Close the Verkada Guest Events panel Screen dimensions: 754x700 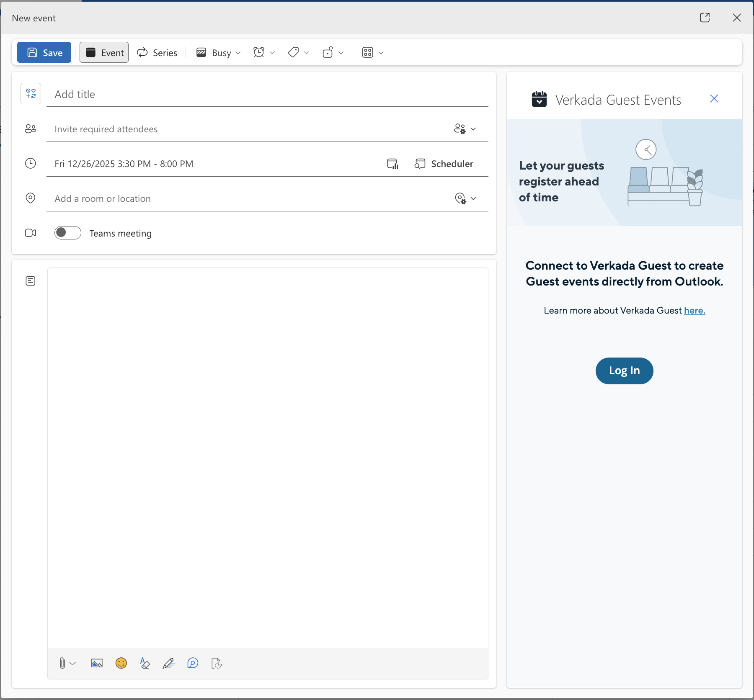point(714,99)
